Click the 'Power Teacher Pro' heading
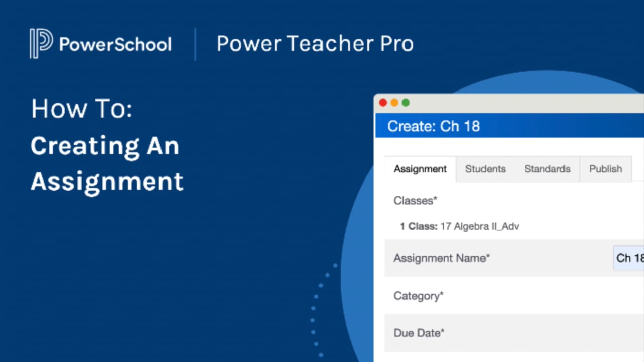The image size is (644, 362). coord(315,44)
